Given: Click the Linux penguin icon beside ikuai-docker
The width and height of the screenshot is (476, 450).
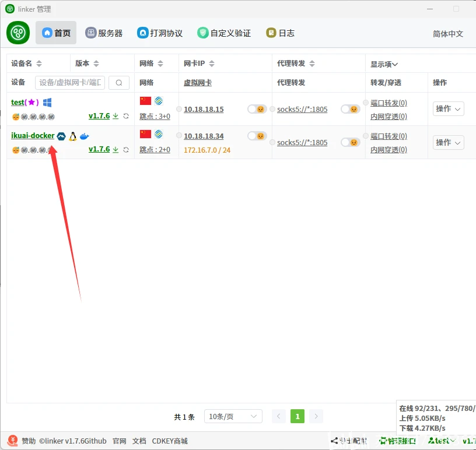Looking at the screenshot, I should tap(72, 136).
